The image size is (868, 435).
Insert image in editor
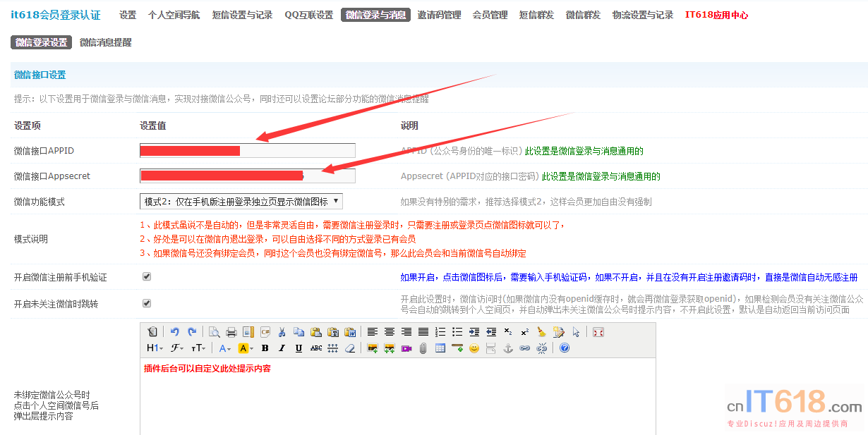373,348
